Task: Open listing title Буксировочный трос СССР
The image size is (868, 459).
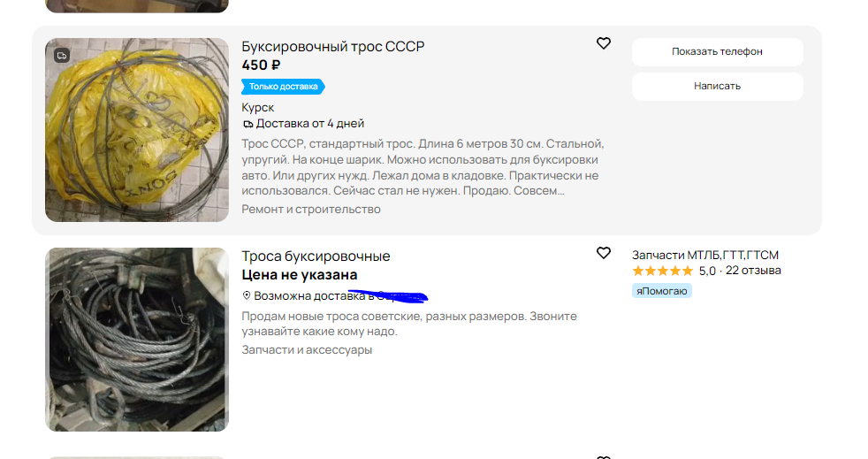Action: coord(333,47)
